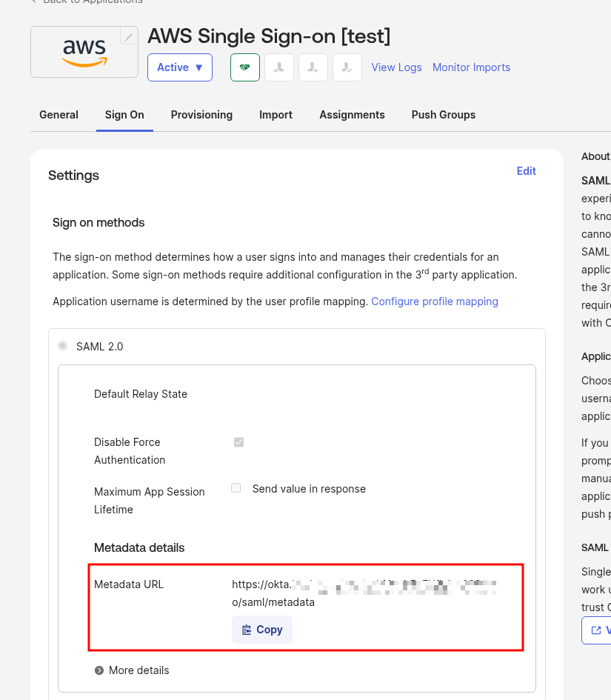This screenshot has height=700, width=611.
Task: Open the View Logs link
Action: 396,67
